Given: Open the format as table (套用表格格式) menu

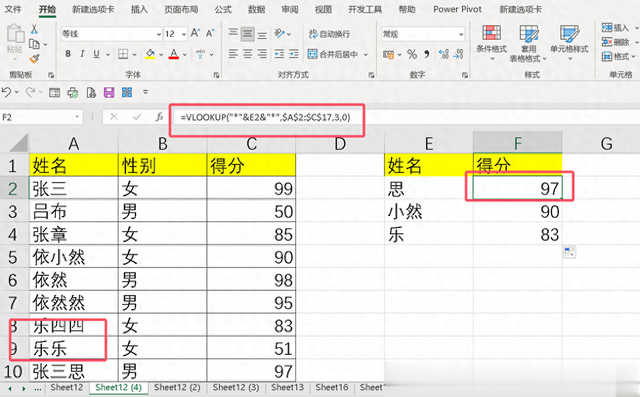Looking at the screenshot, I should coord(528,43).
